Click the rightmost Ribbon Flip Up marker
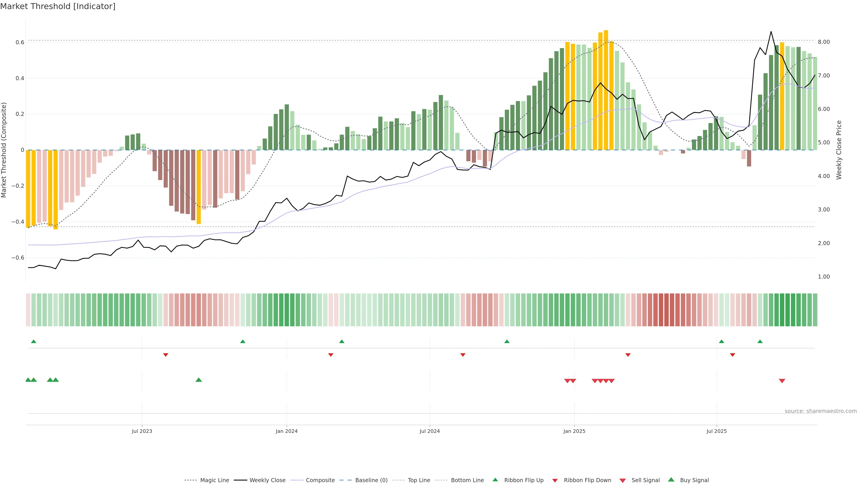The image size is (868, 488). (760, 342)
